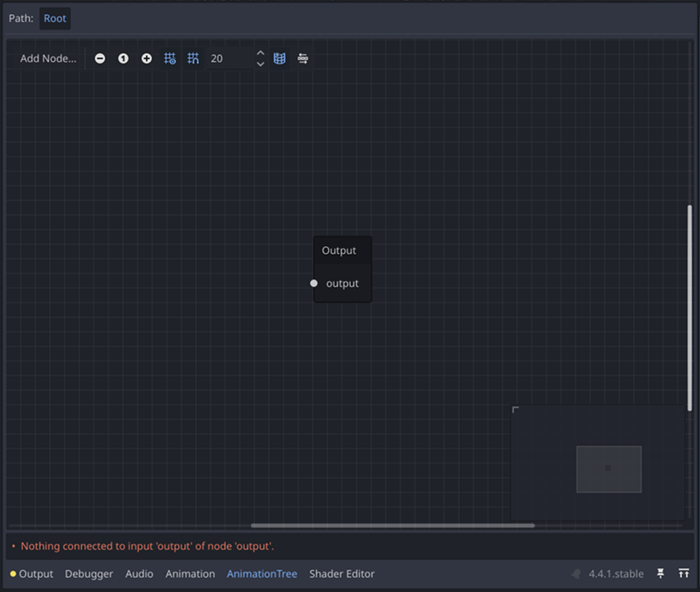
Task: Zoom in with the plus icon
Action: tap(147, 58)
